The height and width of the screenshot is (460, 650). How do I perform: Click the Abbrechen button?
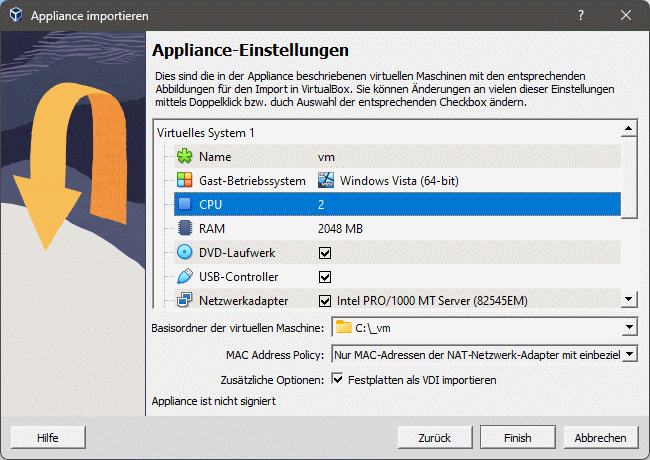click(601, 438)
